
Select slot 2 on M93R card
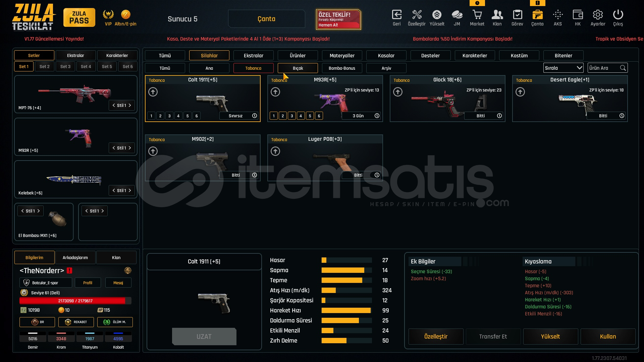283,116
